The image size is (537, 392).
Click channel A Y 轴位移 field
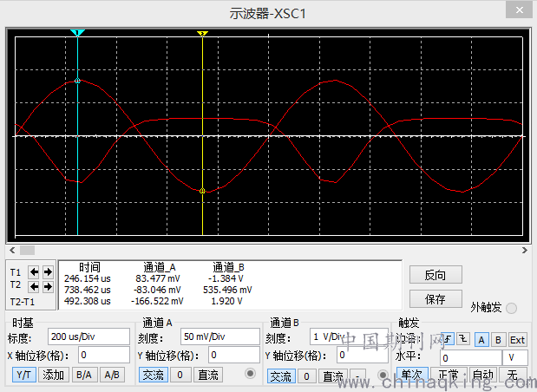point(233,355)
